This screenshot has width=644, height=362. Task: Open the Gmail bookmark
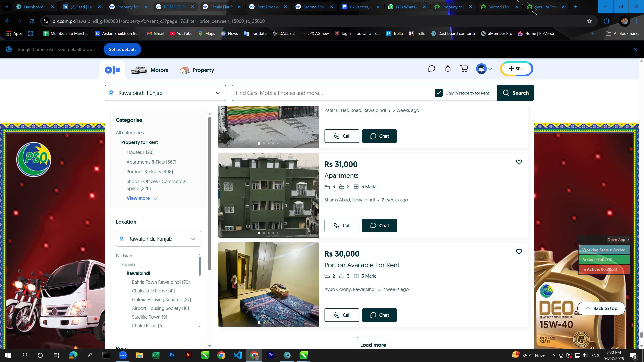[x=155, y=34]
